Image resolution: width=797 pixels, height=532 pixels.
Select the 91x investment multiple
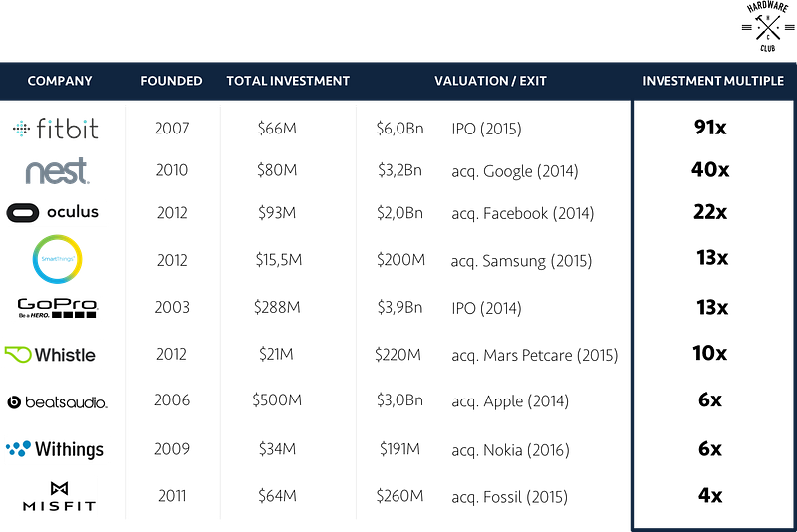point(710,128)
